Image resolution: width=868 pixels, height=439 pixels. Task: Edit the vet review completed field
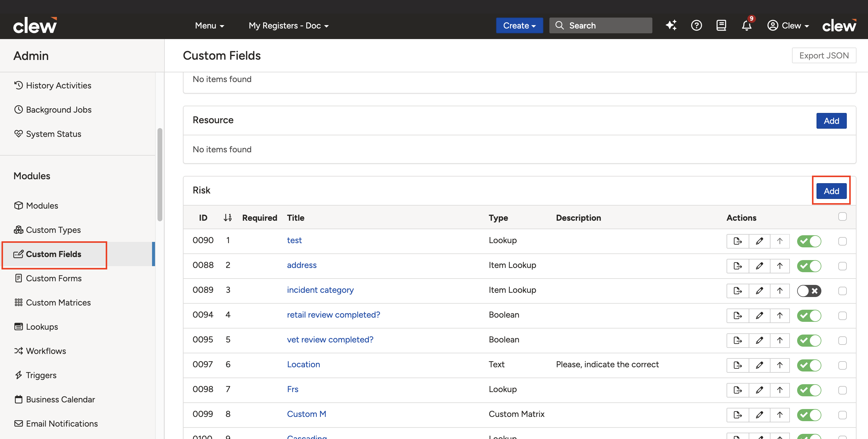click(759, 341)
